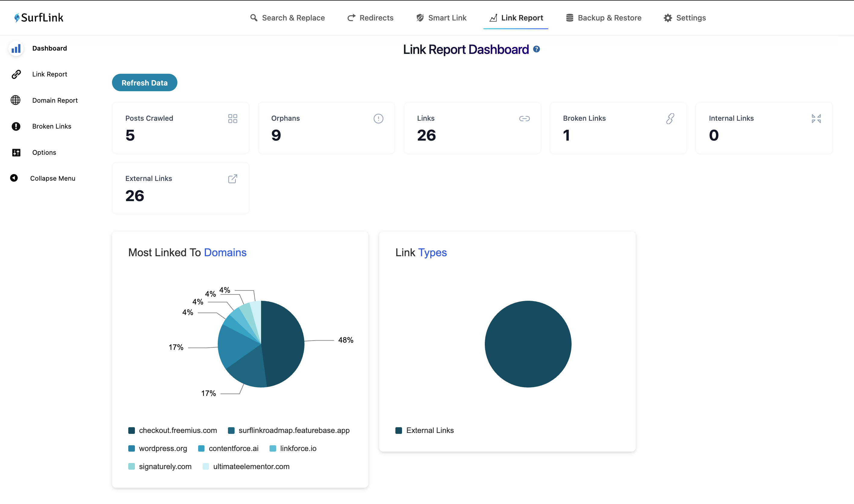The height and width of the screenshot is (504, 854).
Task: Open the Backup & Restore tab
Action: click(x=603, y=18)
